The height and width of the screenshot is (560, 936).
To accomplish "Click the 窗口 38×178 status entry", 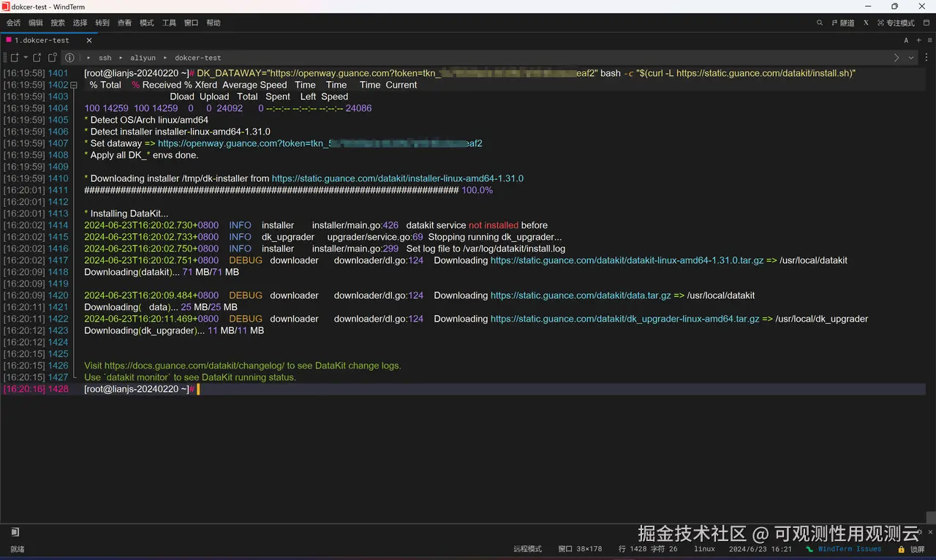I will point(580,549).
